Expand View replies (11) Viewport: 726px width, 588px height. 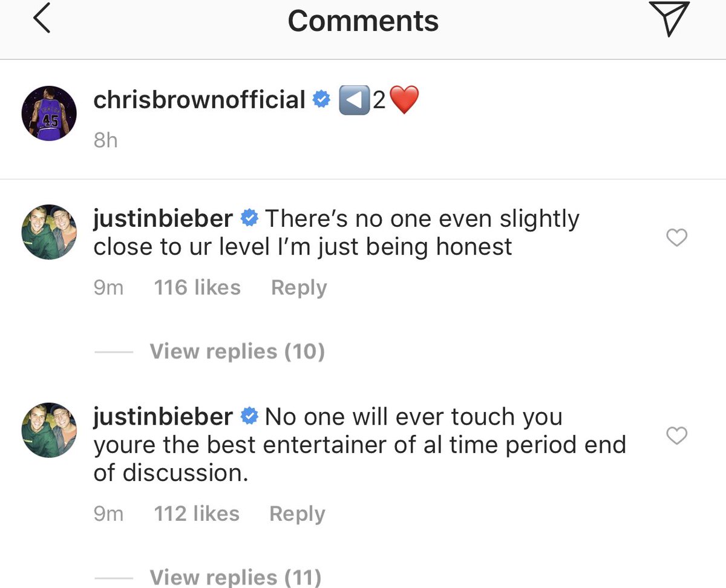click(x=235, y=577)
